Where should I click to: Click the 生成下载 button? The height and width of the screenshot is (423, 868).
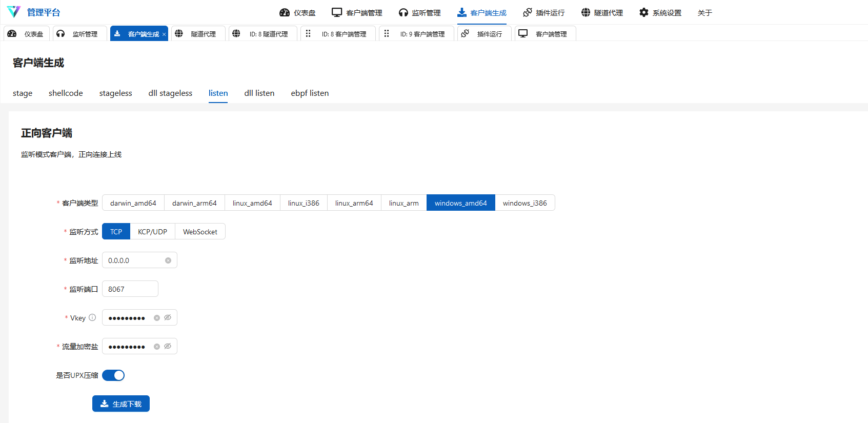tap(121, 404)
